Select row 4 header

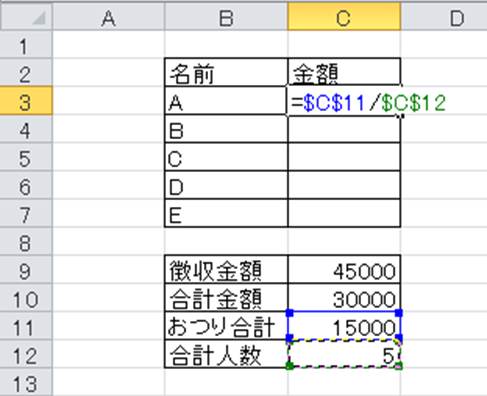point(26,129)
